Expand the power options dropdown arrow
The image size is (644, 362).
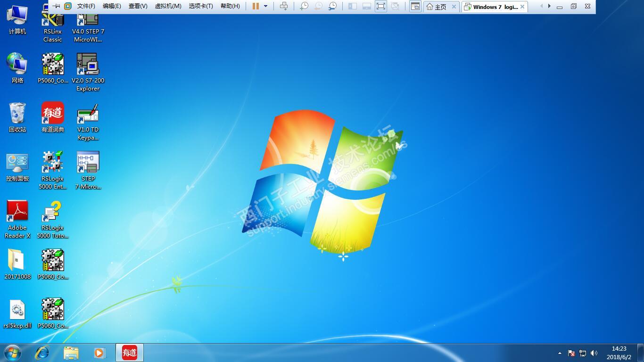tap(265, 6)
